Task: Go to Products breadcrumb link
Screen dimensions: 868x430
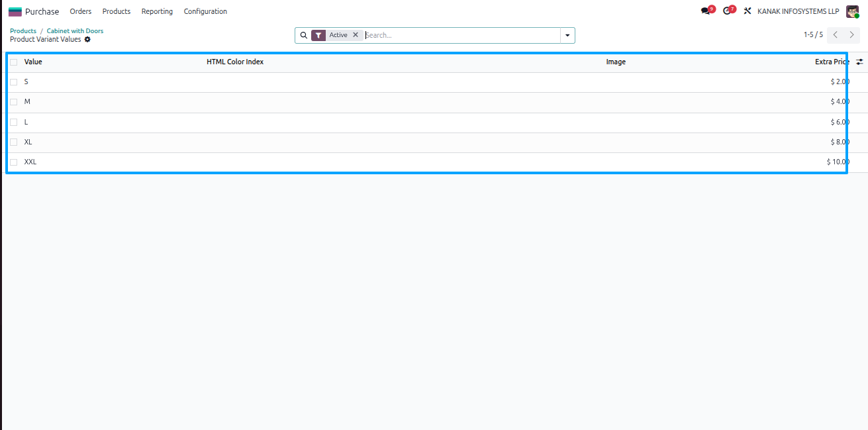Action: click(23, 31)
